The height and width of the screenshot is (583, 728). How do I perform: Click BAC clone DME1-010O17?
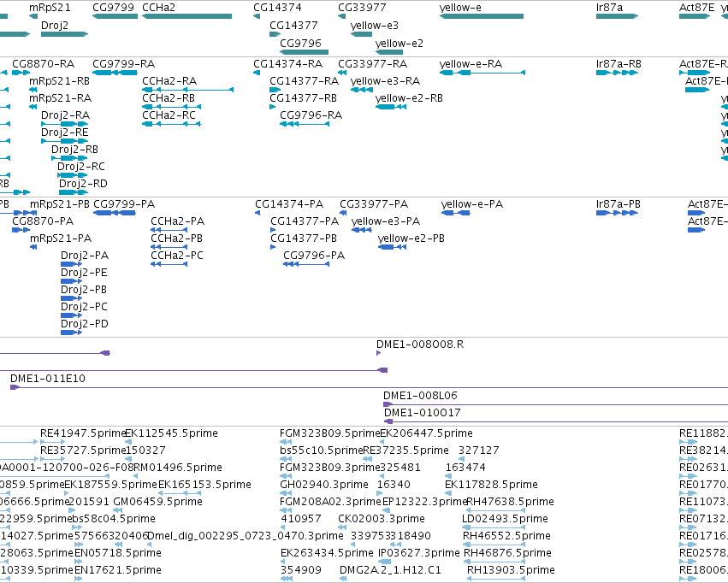[x=556, y=421]
